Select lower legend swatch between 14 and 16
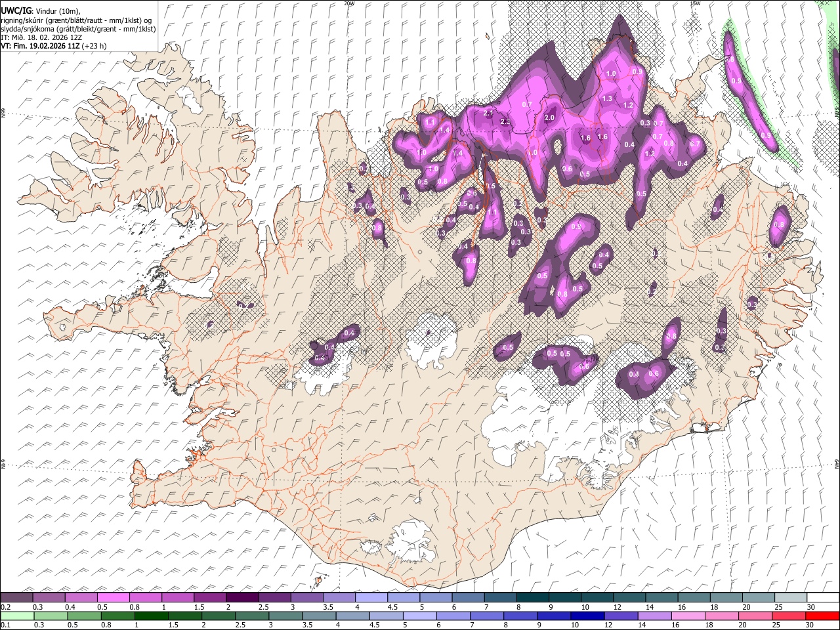 pos(654,616)
